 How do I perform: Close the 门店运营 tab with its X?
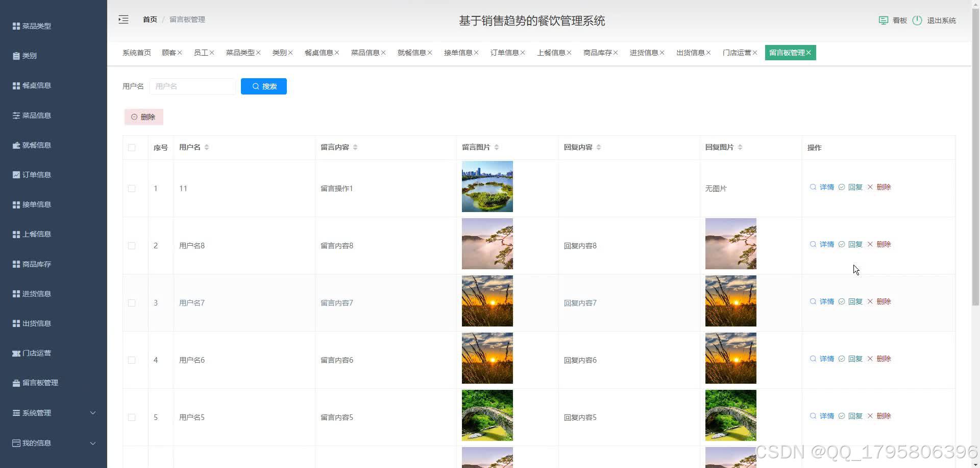(x=755, y=53)
